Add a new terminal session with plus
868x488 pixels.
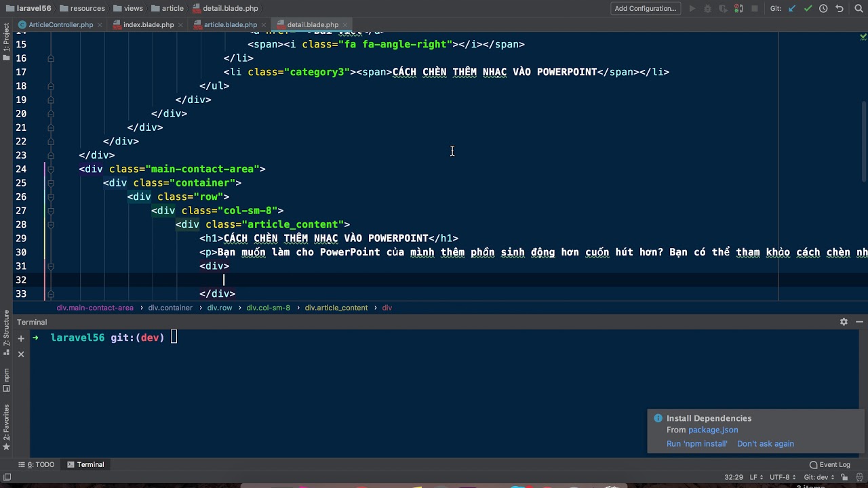point(21,338)
